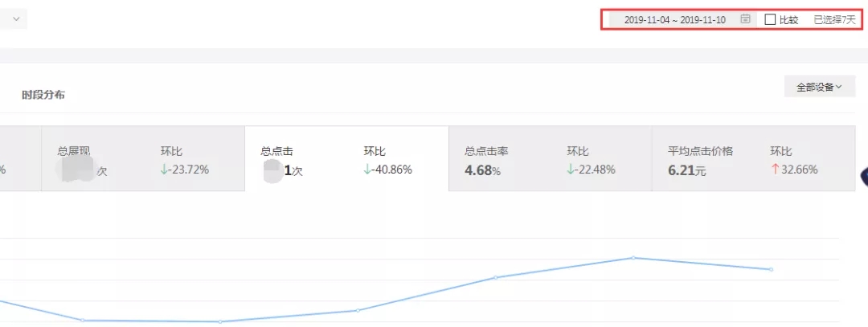The image size is (868, 327).
Task: Click the -22.48% 环比 value
Action: click(x=592, y=170)
